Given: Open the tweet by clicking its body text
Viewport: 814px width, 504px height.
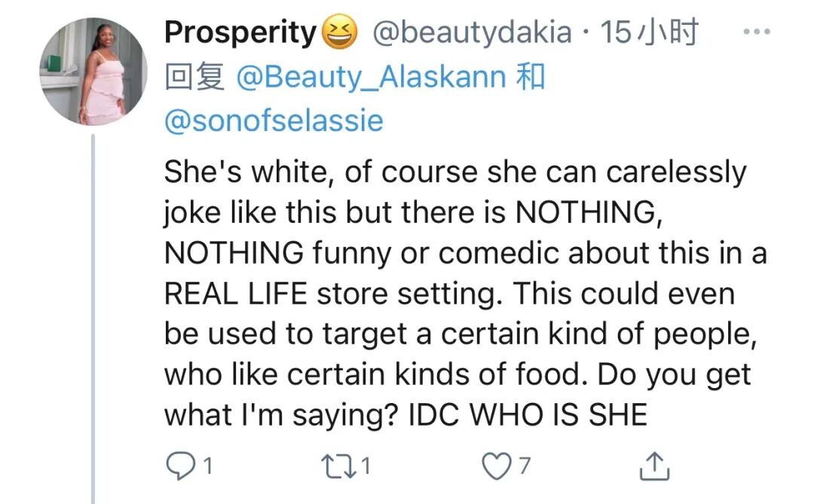Looking at the screenshot, I should click(452, 294).
